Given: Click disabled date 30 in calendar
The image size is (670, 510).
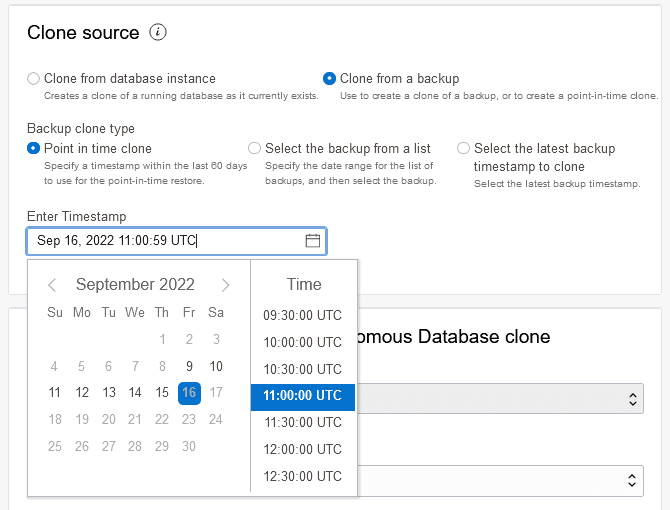Looking at the screenshot, I should (189, 446).
